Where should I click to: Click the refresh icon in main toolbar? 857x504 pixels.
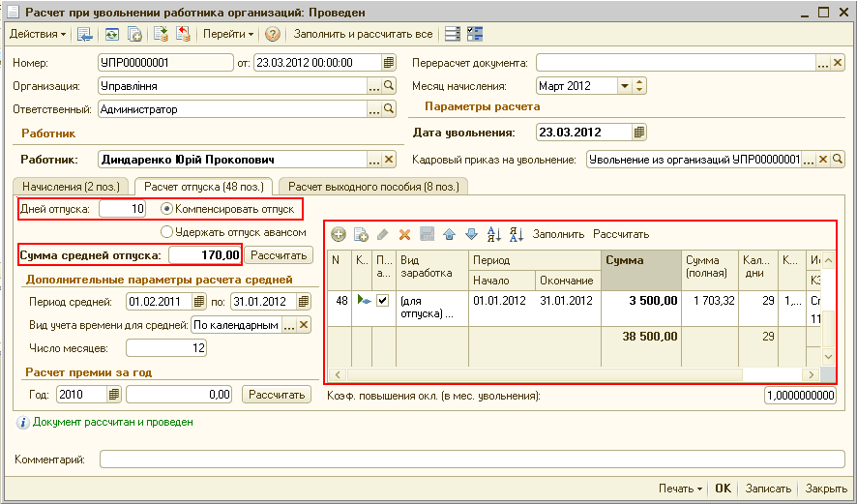click(112, 35)
